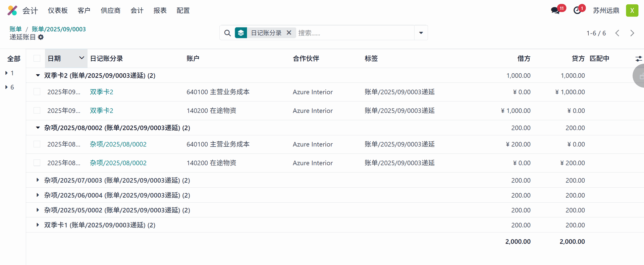Open the 供应商 menu
The width and height of the screenshot is (644, 265).
point(110,10)
